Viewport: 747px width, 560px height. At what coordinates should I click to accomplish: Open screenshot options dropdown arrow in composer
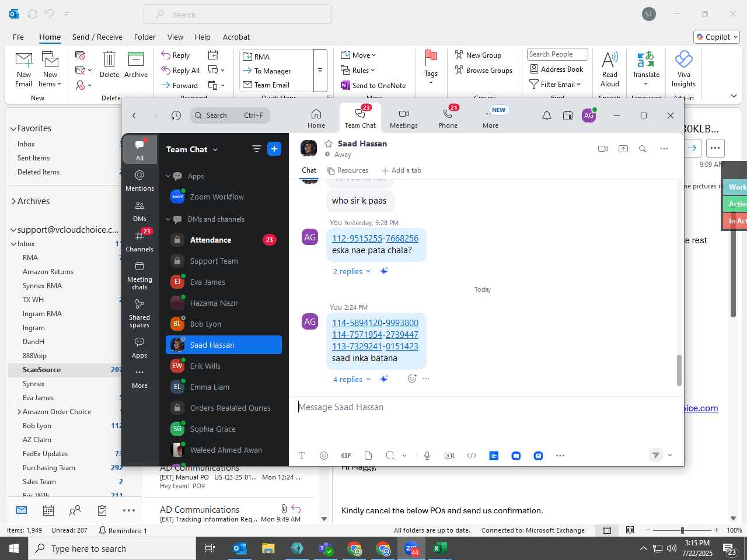pyautogui.click(x=404, y=456)
